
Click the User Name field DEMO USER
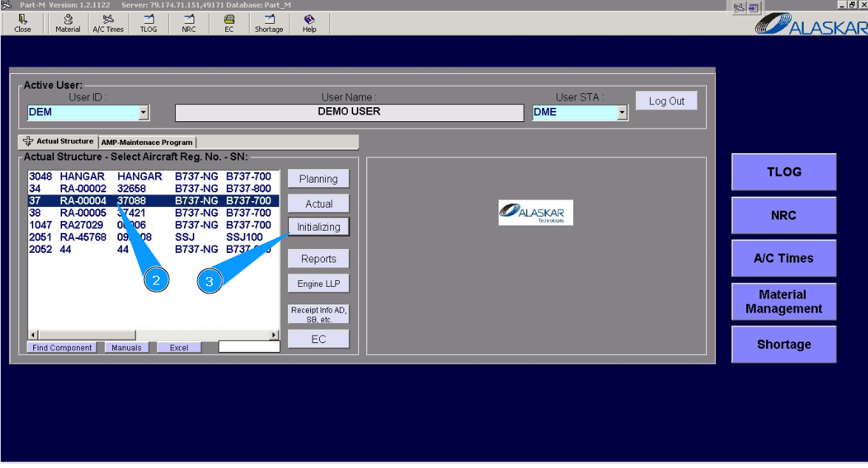pyautogui.click(x=349, y=112)
